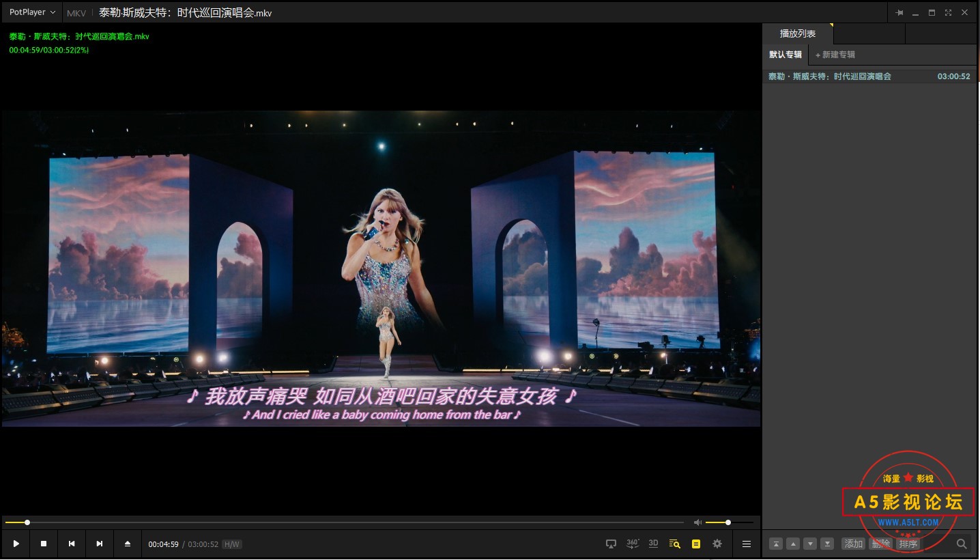Mute audio via the speaker icon
Viewport: 980px width, 560px height.
click(697, 522)
